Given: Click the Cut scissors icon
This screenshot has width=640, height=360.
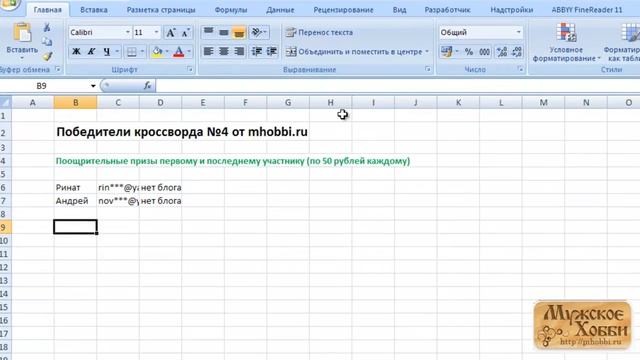Looking at the screenshot, I should [47, 27].
